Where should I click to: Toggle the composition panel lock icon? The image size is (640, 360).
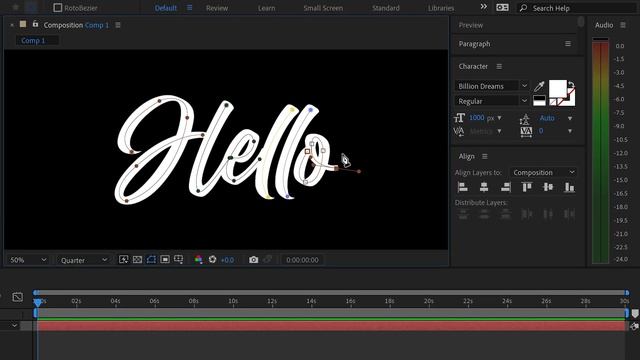36,24
